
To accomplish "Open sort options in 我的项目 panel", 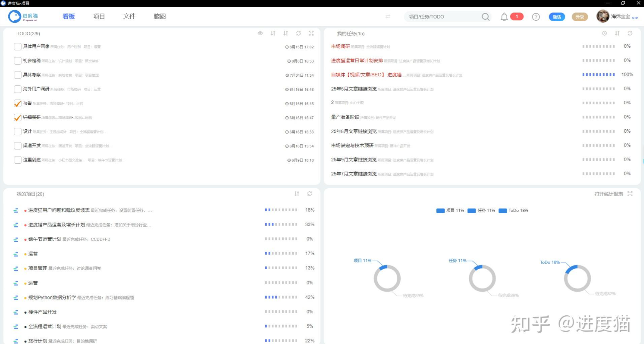I will 297,194.
